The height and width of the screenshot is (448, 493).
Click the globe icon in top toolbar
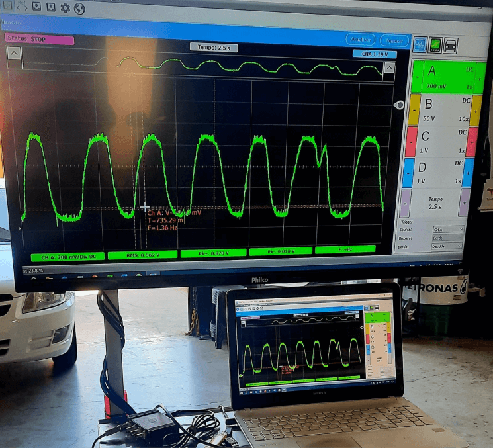(79, 9)
